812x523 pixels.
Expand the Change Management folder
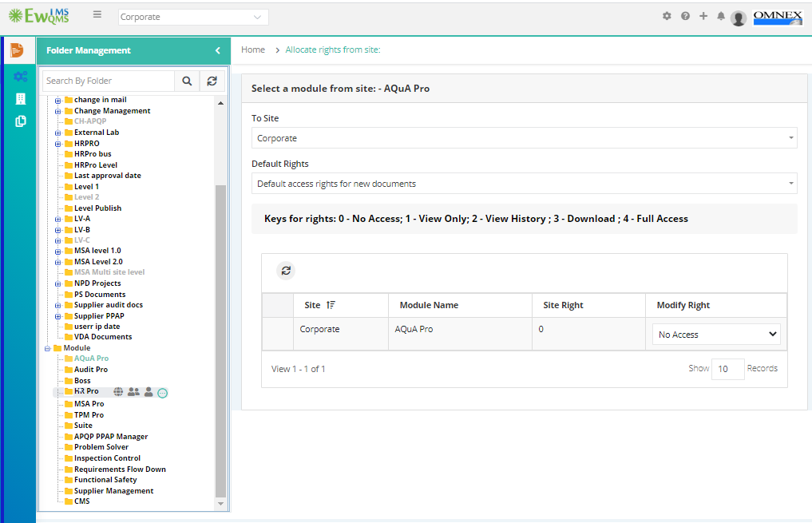pyautogui.click(x=58, y=111)
